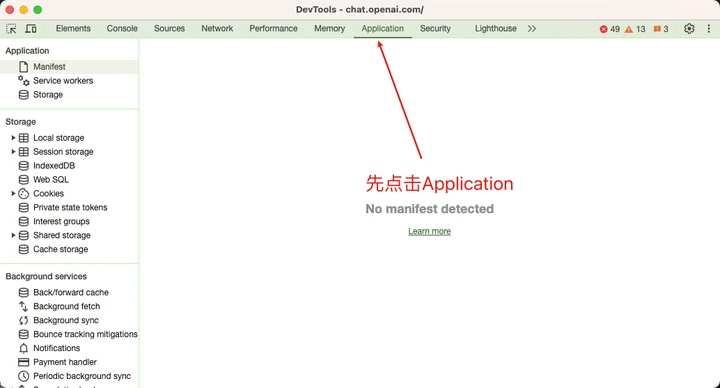Open the Security tab

coord(435,28)
